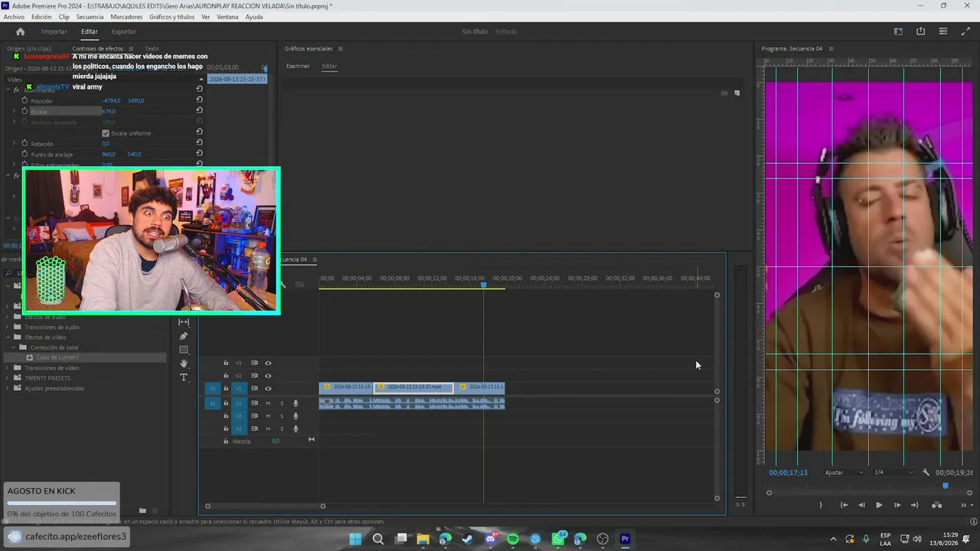Solo audio track A1

click(x=282, y=403)
